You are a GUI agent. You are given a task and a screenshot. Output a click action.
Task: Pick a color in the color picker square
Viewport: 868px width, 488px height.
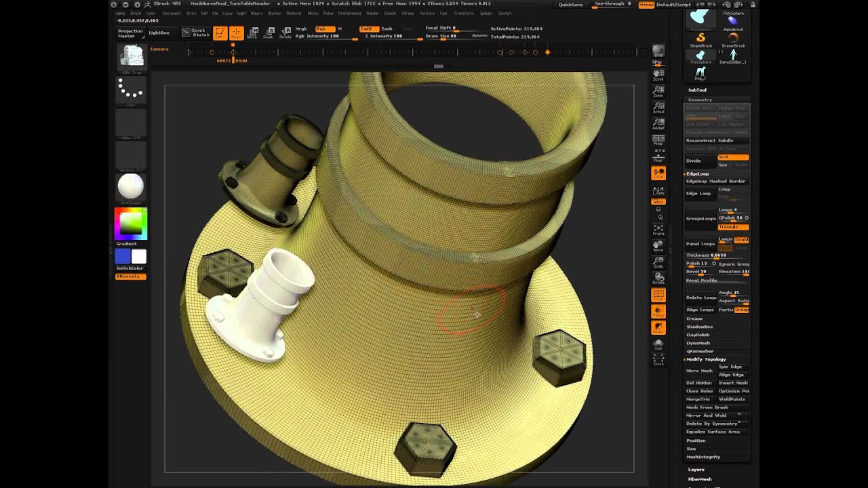[x=131, y=224]
